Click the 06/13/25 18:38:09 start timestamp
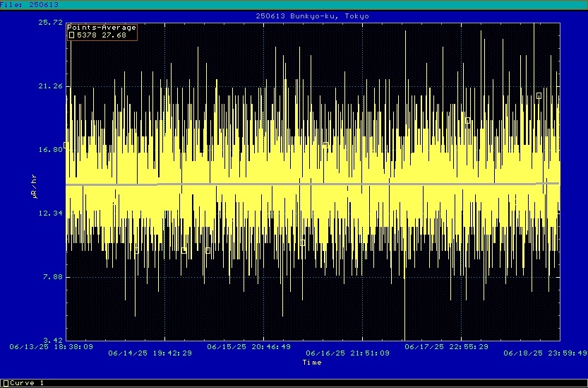 coord(51,347)
